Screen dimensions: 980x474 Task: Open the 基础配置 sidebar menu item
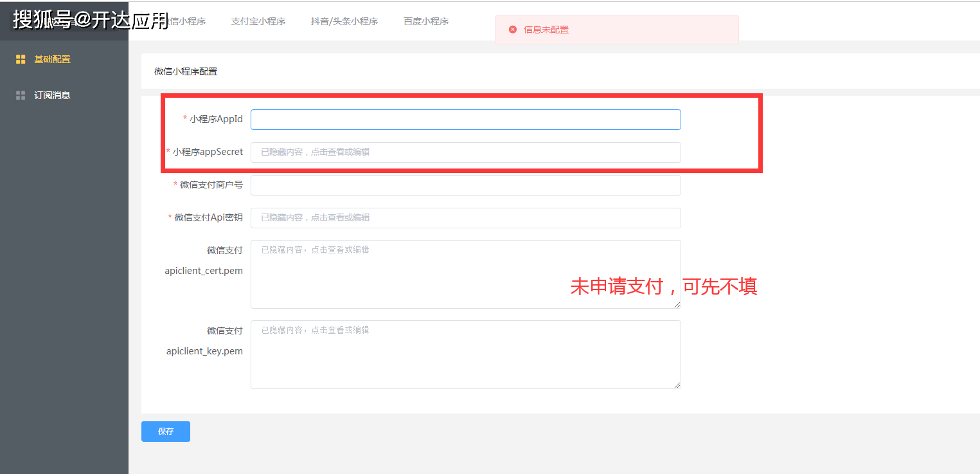(52, 59)
